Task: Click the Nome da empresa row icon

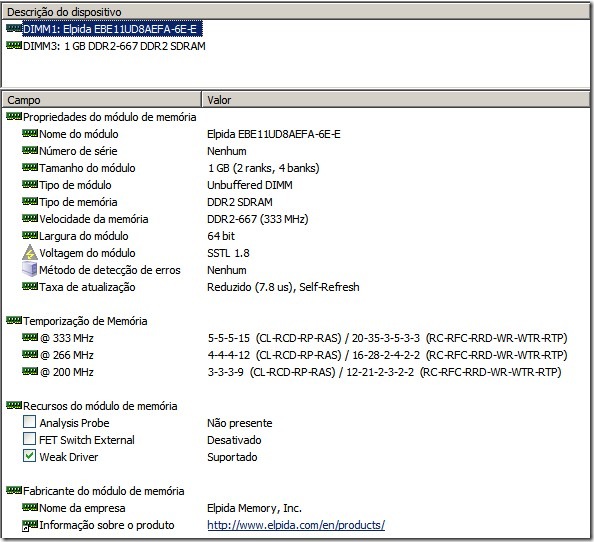Action: click(x=30, y=507)
